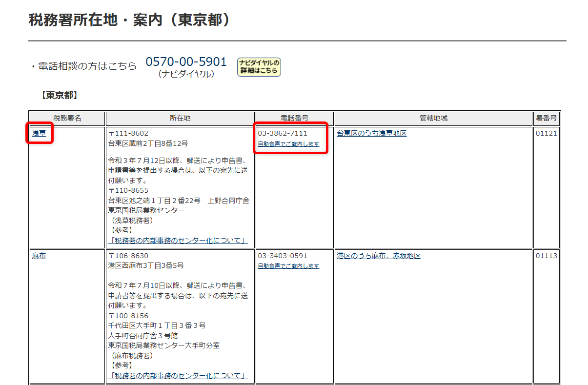Click text 電話相談の方はこちら

pos(87,66)
